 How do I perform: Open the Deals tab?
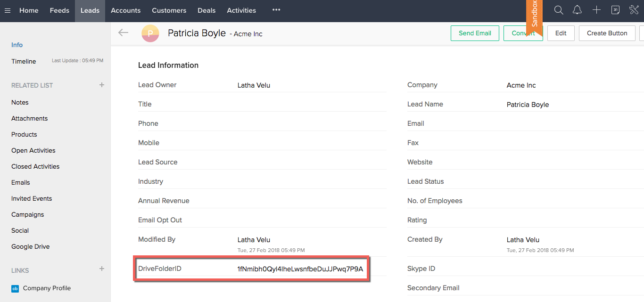(x=206, y=10)
